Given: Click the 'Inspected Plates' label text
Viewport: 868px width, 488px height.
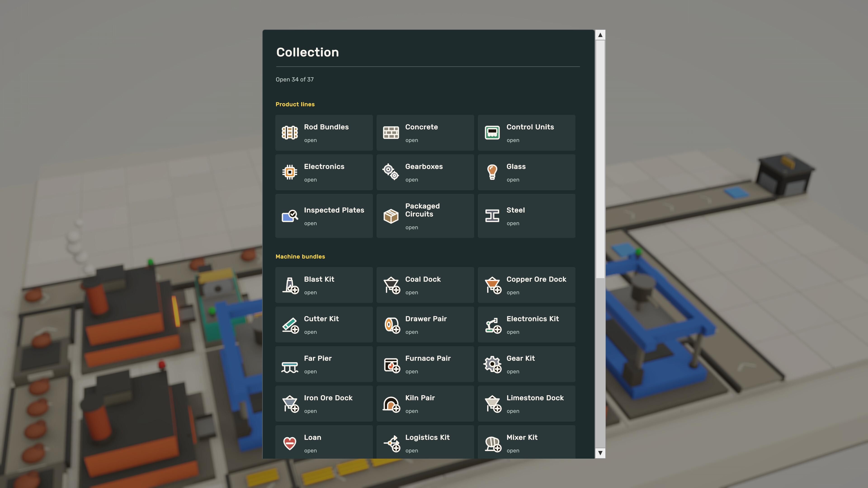Looking at the screenshot, I should [334, 210].
